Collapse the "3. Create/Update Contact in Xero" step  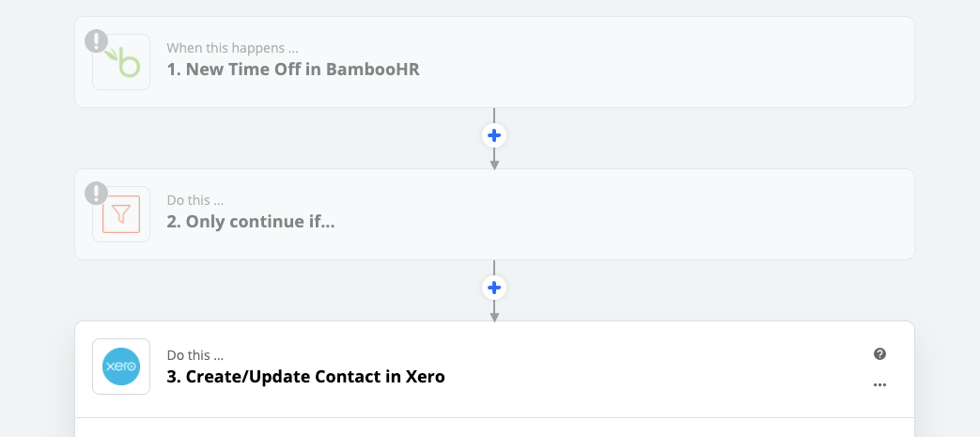[x=305, y=377]
